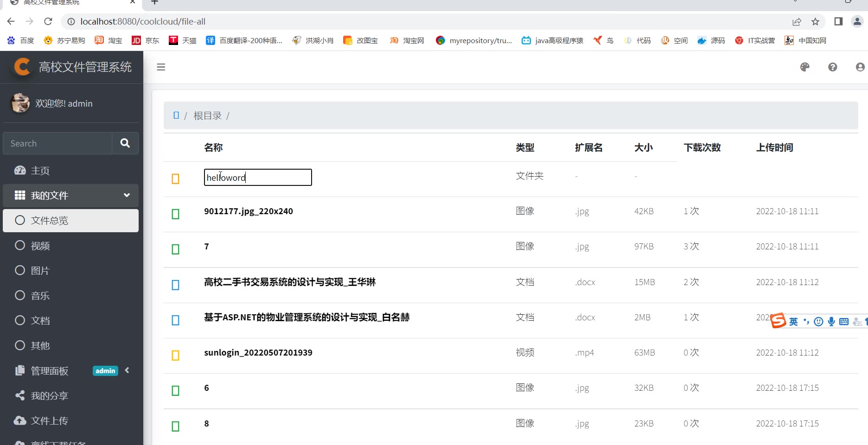Open 我的分享 in the sidebar
Image resolution: width=868 pixels, height=445 pixels.
(x=49, y=395)
